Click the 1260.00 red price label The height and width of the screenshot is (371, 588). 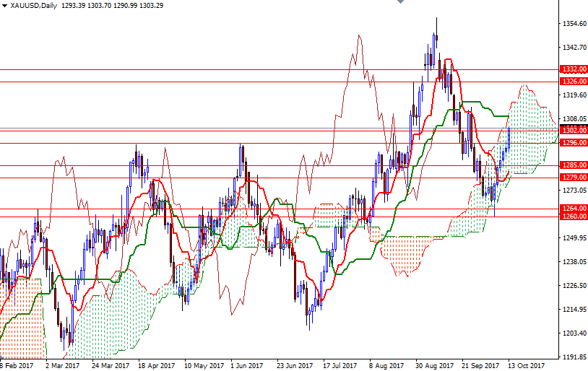574,217
